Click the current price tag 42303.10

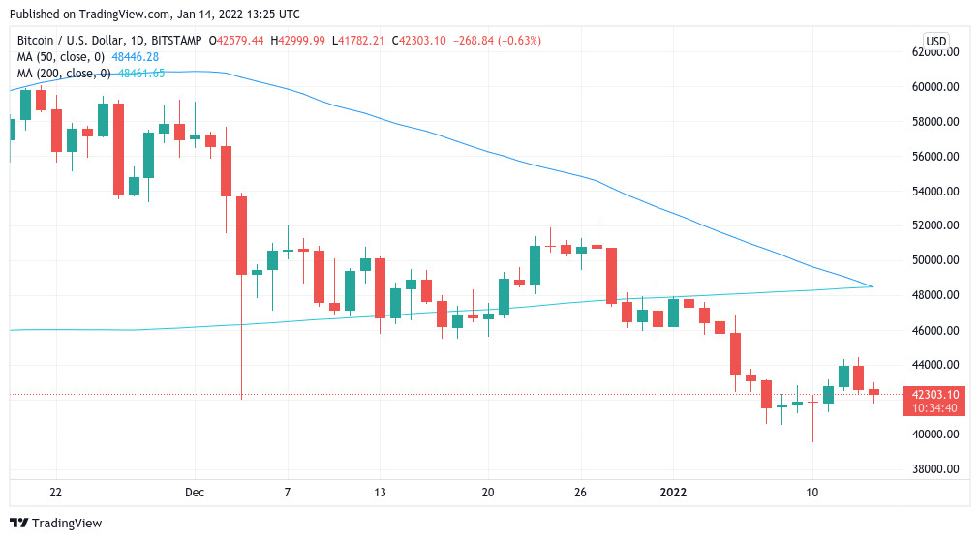pyautogui.click(x=934, y=394)
